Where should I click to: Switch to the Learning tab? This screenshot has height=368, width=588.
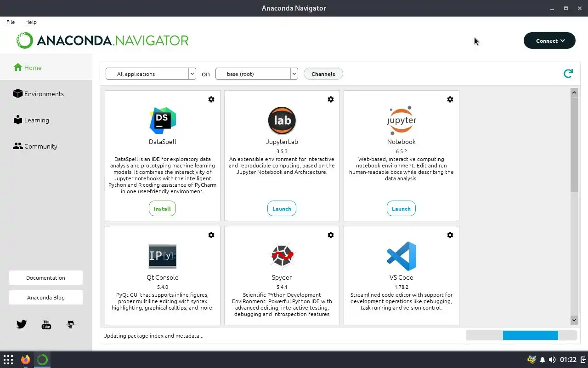46,120
